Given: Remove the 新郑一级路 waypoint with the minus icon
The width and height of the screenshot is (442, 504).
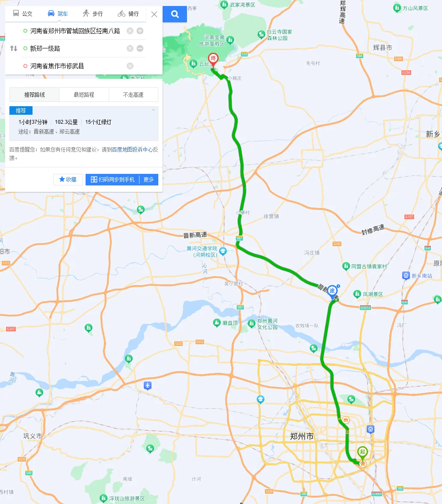Looking at the screenshot, I should click(140, 48).
